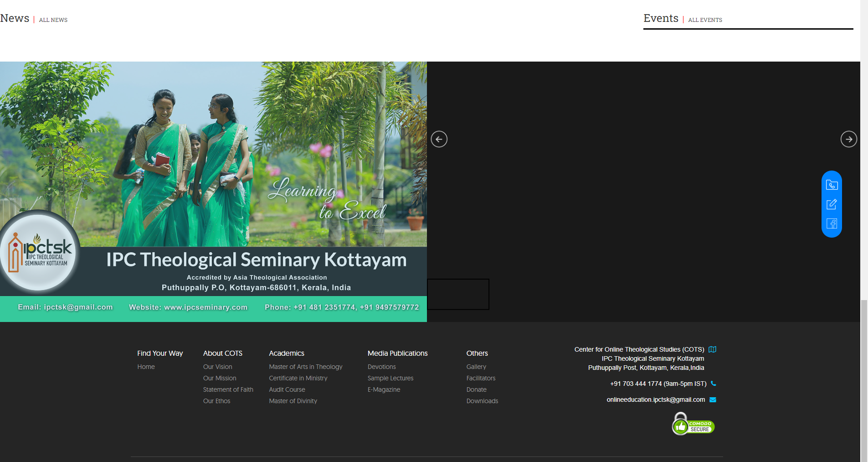
Task: Open Our Mission page
Action: point(220,378)
